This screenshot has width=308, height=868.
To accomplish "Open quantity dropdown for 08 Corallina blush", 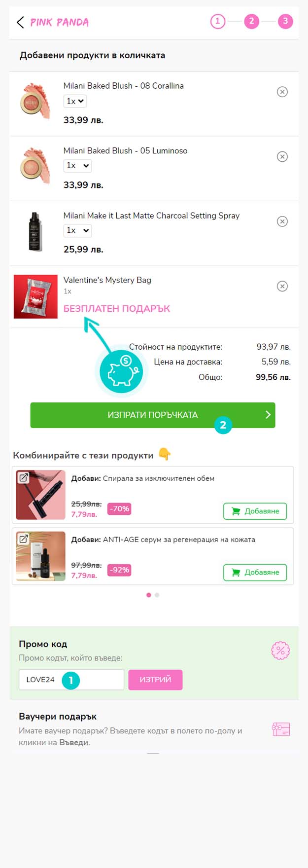I will click(75, 101).
